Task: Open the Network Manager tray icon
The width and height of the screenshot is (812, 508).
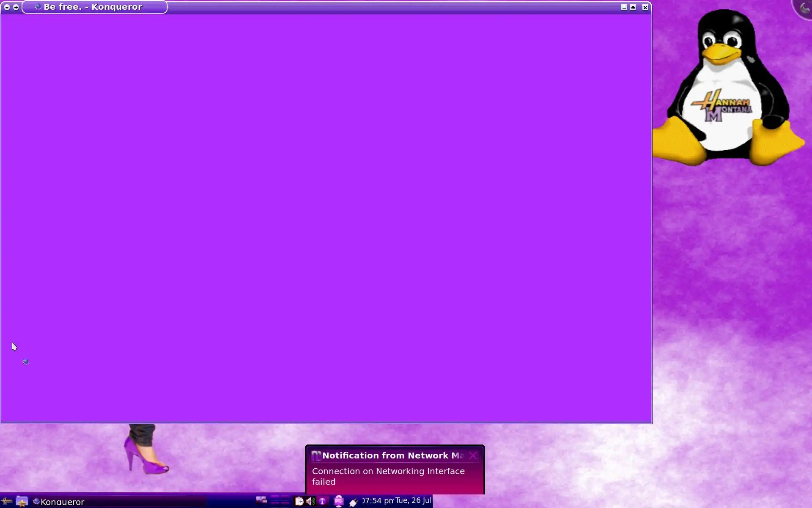Action: (x=339, y=501)
